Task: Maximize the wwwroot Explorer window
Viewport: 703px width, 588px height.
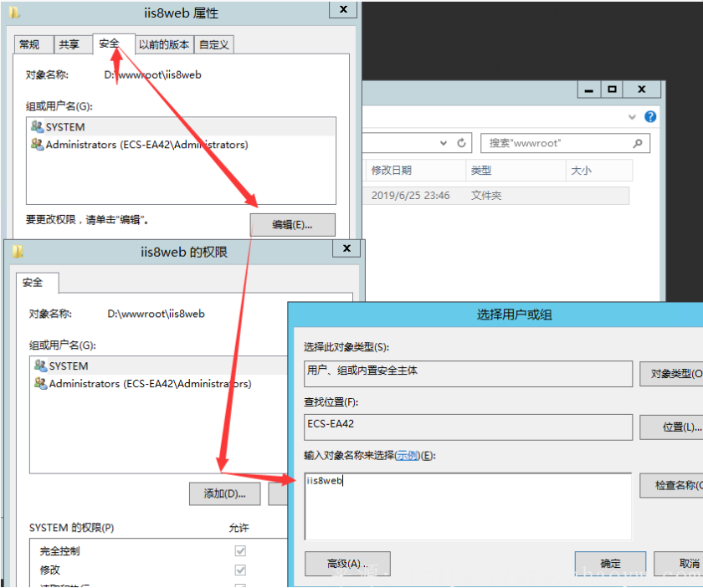Action: click(x=612, y=89)
